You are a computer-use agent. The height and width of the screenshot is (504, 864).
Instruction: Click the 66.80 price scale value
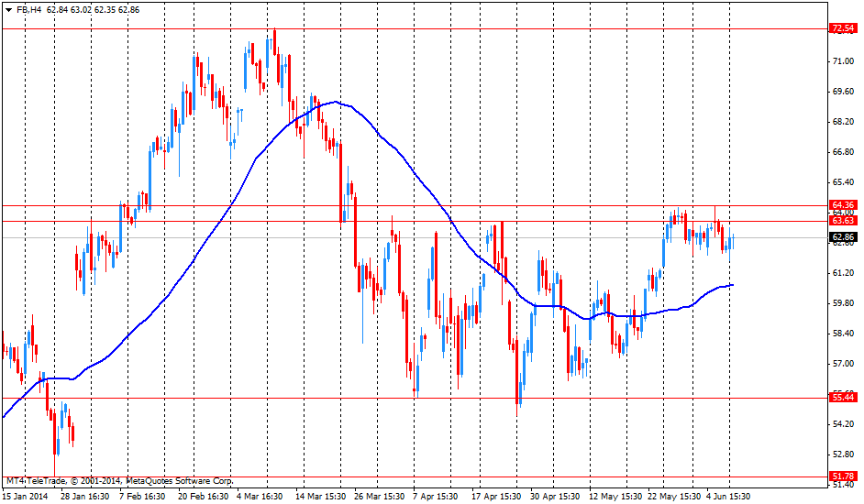tap(843, 152)
